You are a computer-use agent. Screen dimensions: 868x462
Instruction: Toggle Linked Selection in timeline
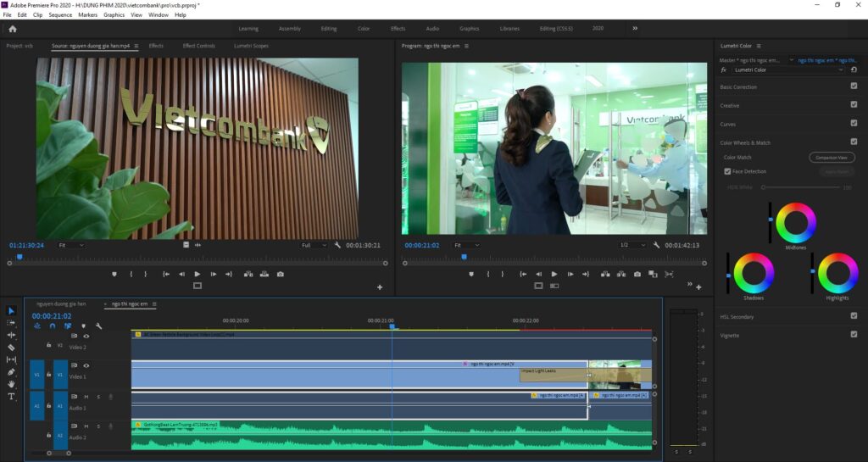click(68, 326)
